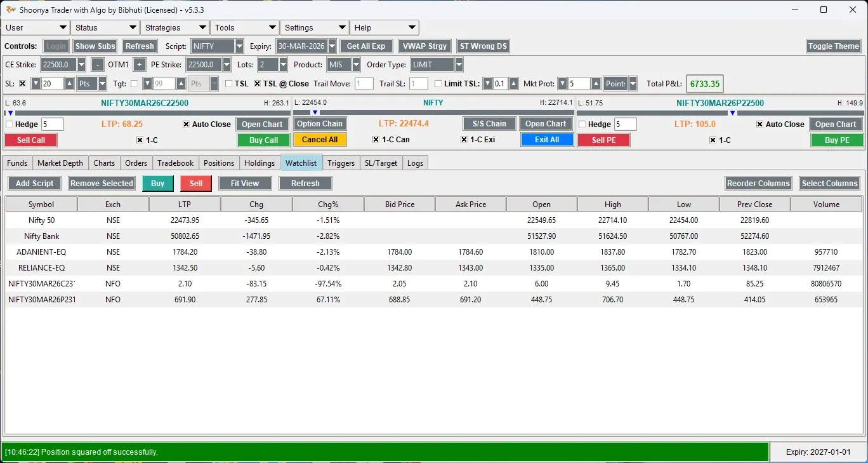Open the Expiry dropdown 30-MAR-2026

[332, 46]
